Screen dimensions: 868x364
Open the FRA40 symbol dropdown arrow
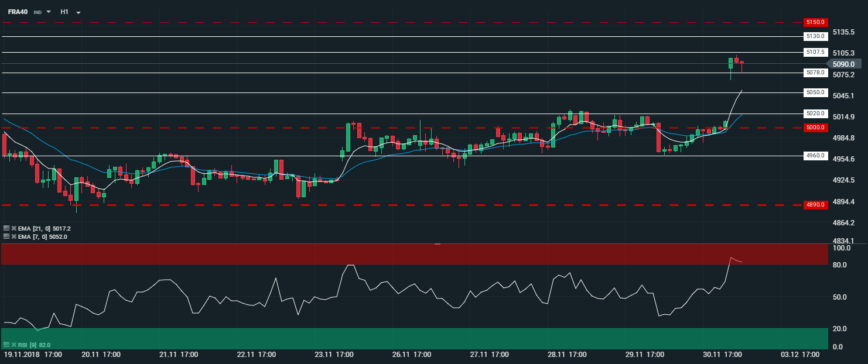[x=48, y=12]
